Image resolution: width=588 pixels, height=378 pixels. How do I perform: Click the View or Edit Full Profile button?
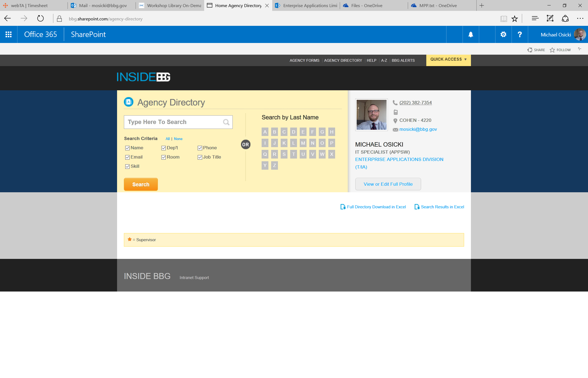point(388,184)
